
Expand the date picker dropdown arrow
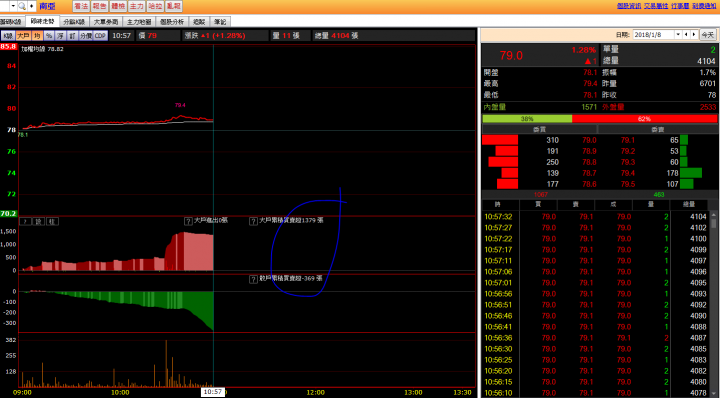678,35
